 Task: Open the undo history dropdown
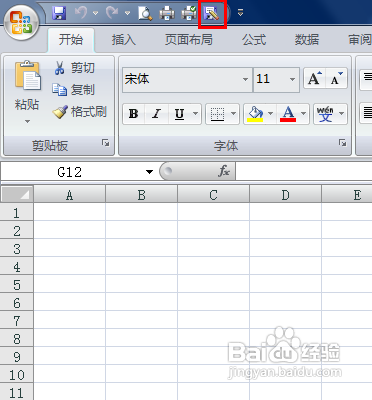pyautogui.click(x=96, y=13)
